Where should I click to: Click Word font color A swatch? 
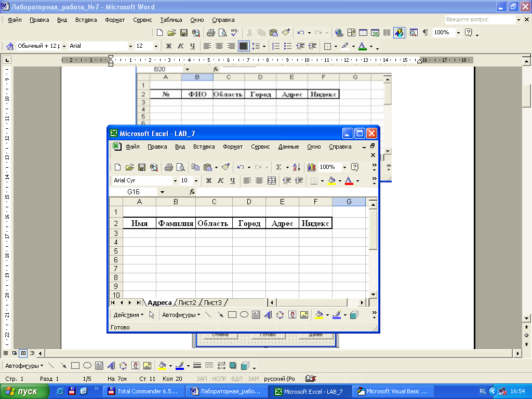(x=362, y=46)
